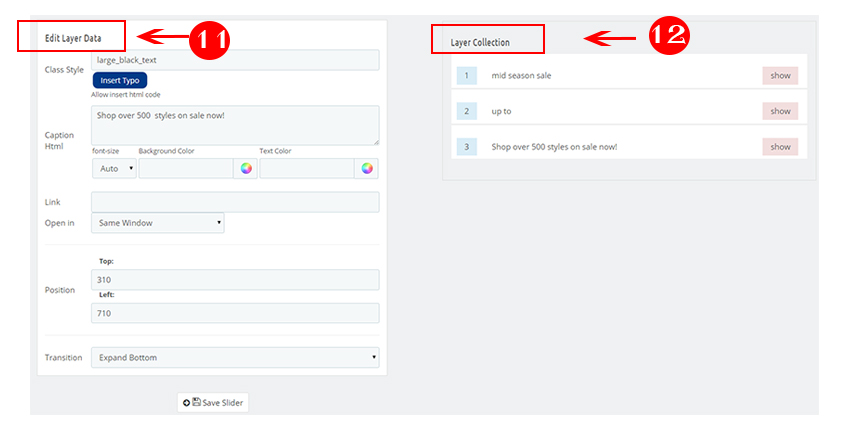This screenshot has height=431, width=850.
Task: Toggle show for 'mid season sale' layer
Action: [x=780, y=75]
